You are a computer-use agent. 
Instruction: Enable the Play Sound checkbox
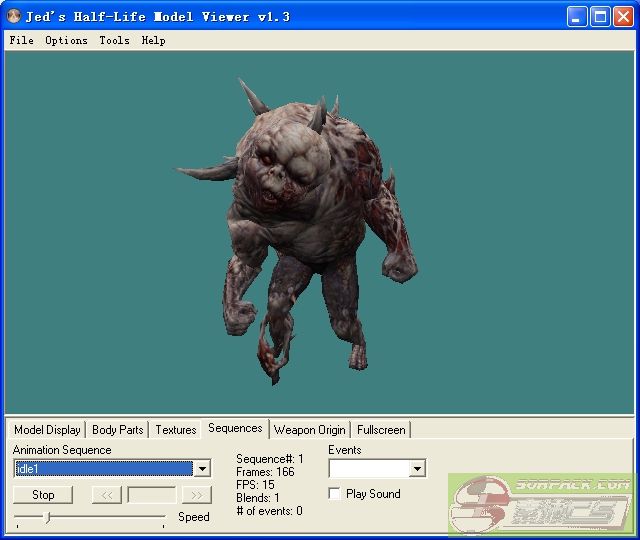[x=335, y=494]
